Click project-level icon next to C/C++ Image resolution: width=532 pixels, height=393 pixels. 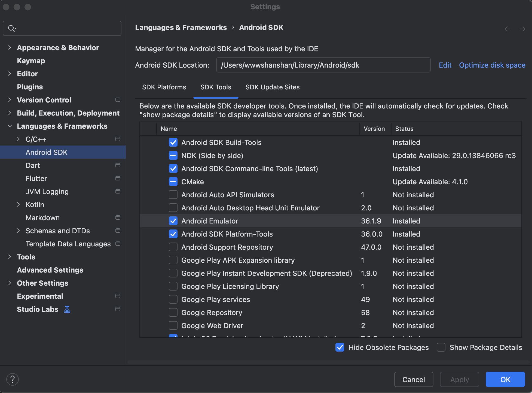118,139
